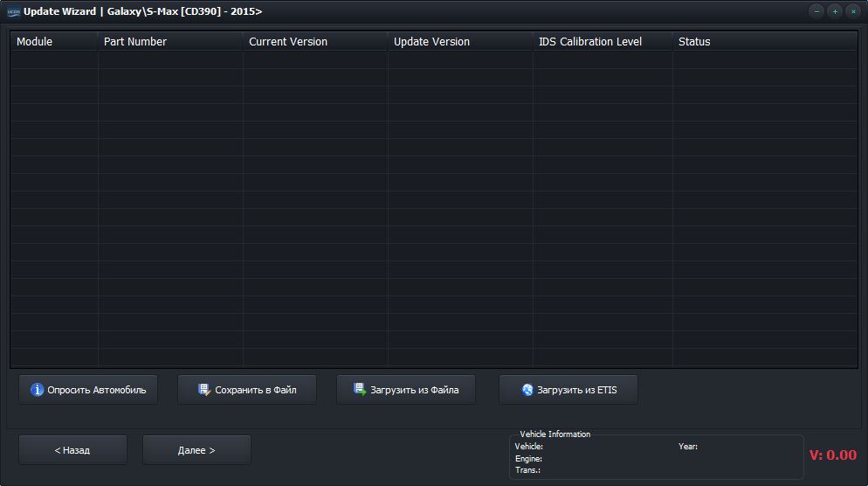Click the save icon on Сохранить в Файл

pyautogui.click(x=204, y=390)
